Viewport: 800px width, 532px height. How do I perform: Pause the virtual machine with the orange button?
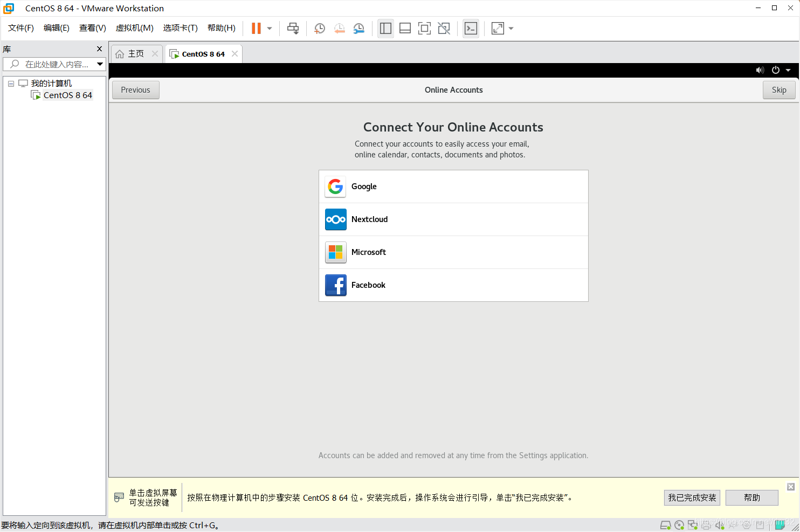pyautogui.click(x=256, y=29)
